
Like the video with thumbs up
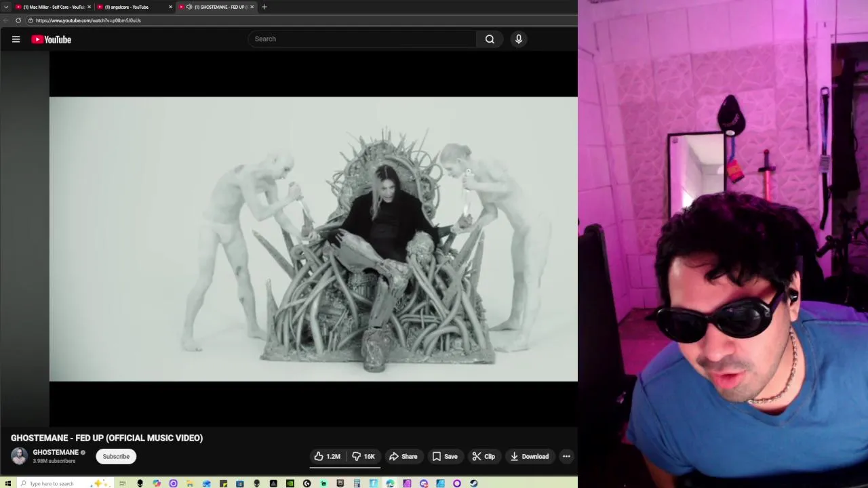(x=327, y=456)
